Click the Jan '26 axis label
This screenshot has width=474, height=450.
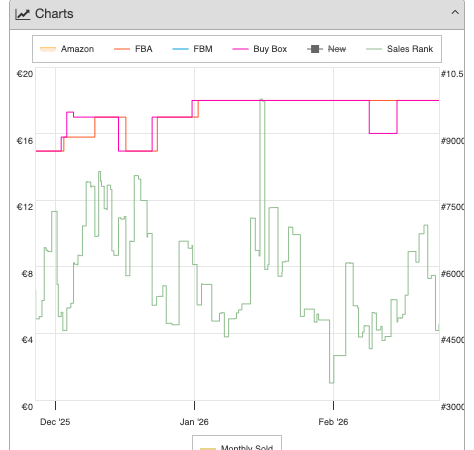(x=194, y=422)
